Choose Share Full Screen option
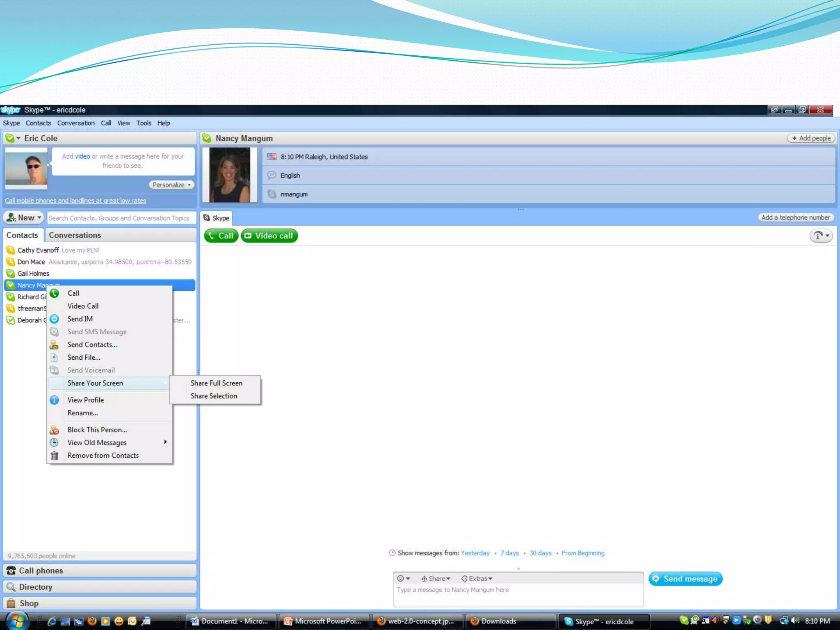 coord(216,383)
